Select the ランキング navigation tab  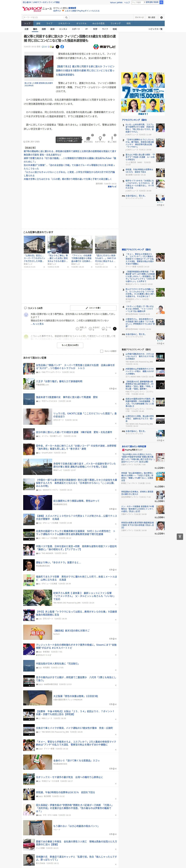click(115, 24)
